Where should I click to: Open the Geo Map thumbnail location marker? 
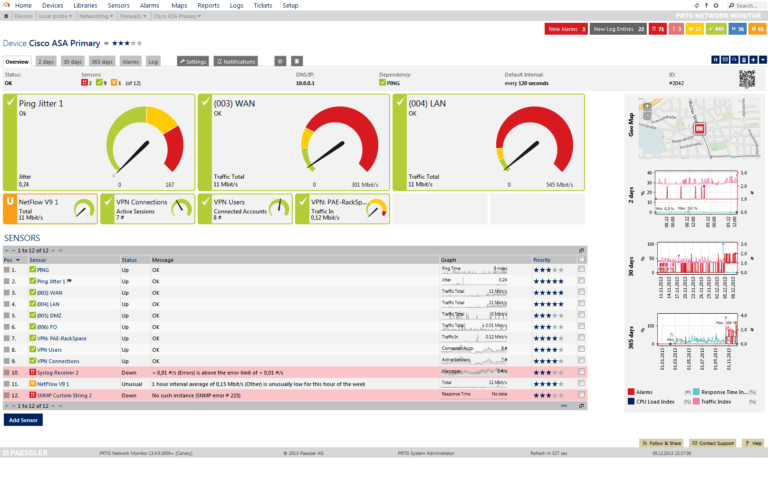[x=699, y=128]
